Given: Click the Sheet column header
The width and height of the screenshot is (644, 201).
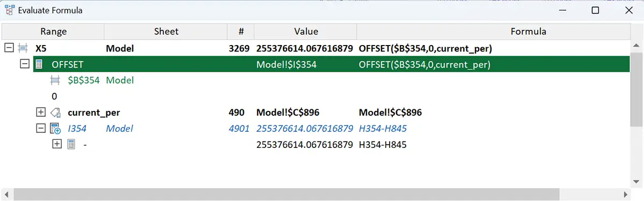Looking at the screenshot, I should click(x=166, y=32).
